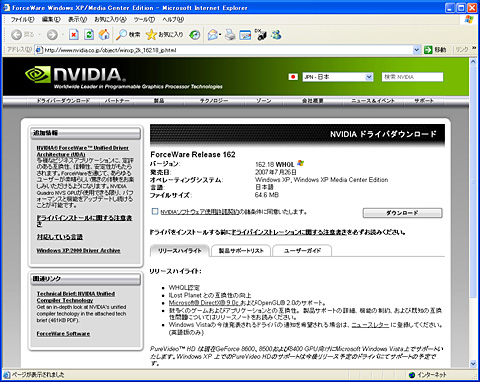This screenshot has height=382, width=480.
Task: Go to Home page icon
Action: pyautogui.click(x=104, y=34)
